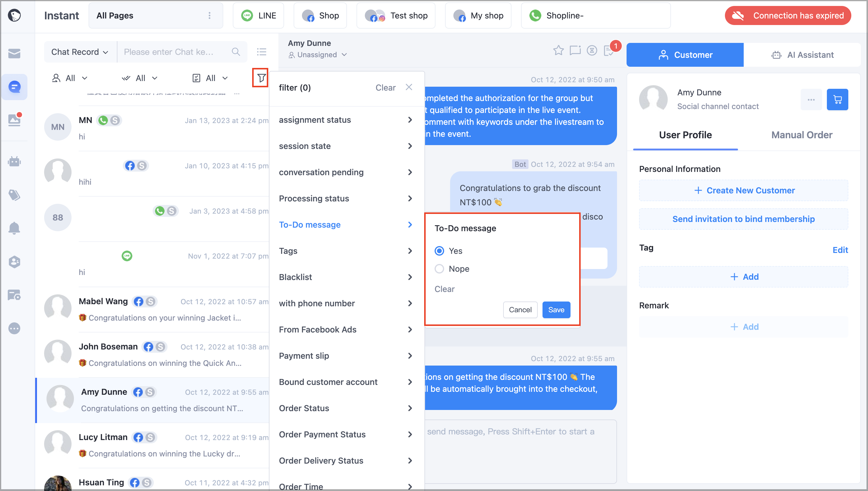The image size is (868, 491).
Task: Click Edit next to Tag
Action: pyautogui.click(x=840, y=250)
